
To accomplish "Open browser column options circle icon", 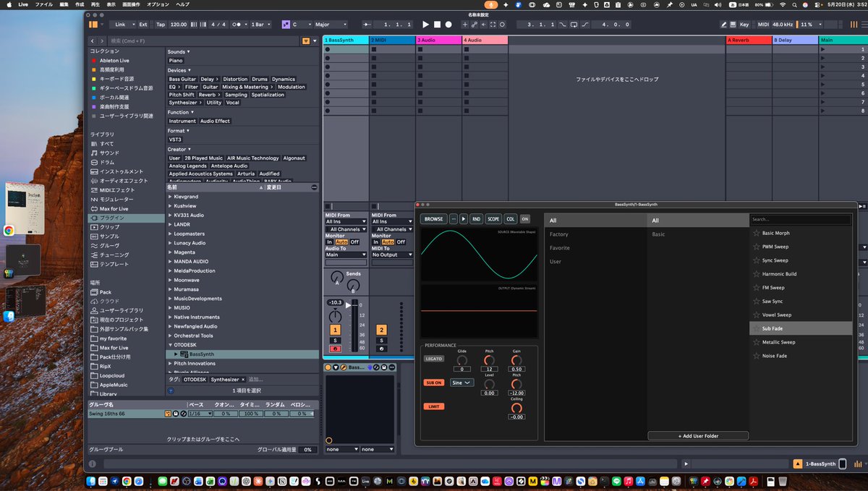I will pos(314,187).
